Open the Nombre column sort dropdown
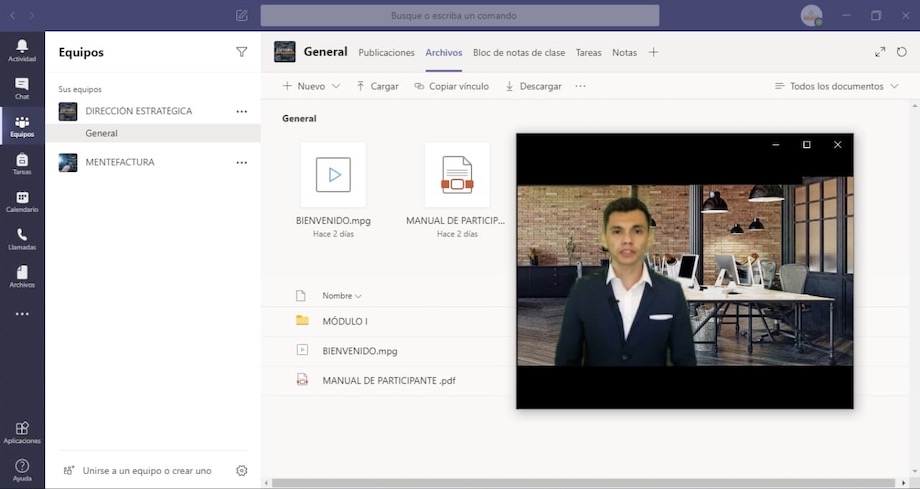Image resolution: width=920 pixels, height=489 pixels. (341, 296)
